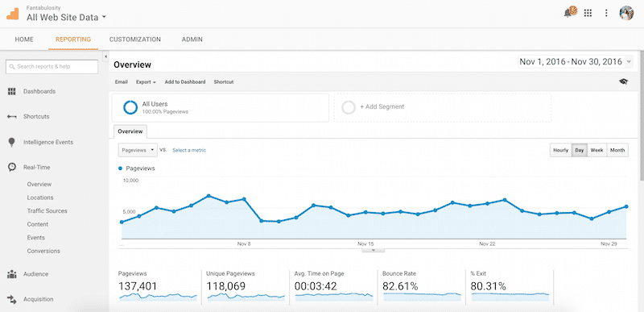Expand the Acquisition sidebar section
The width and height of the screenshot is (644, 312).
click(x=38, y=299)
